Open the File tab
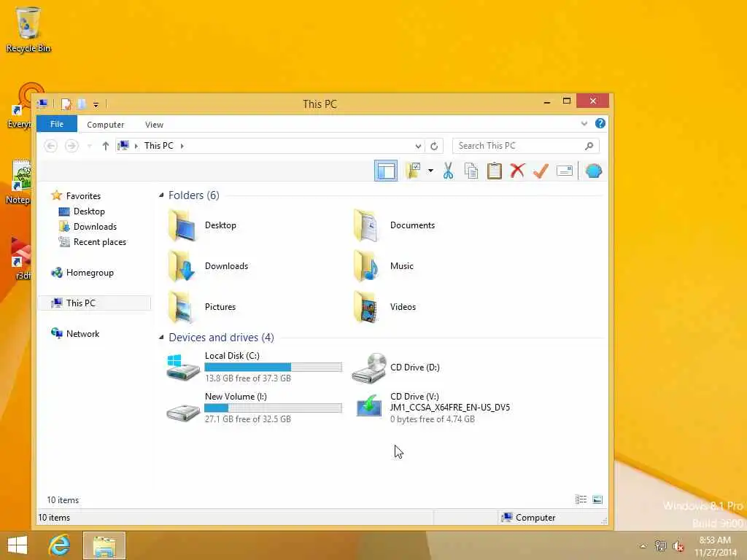 point(57,124)
